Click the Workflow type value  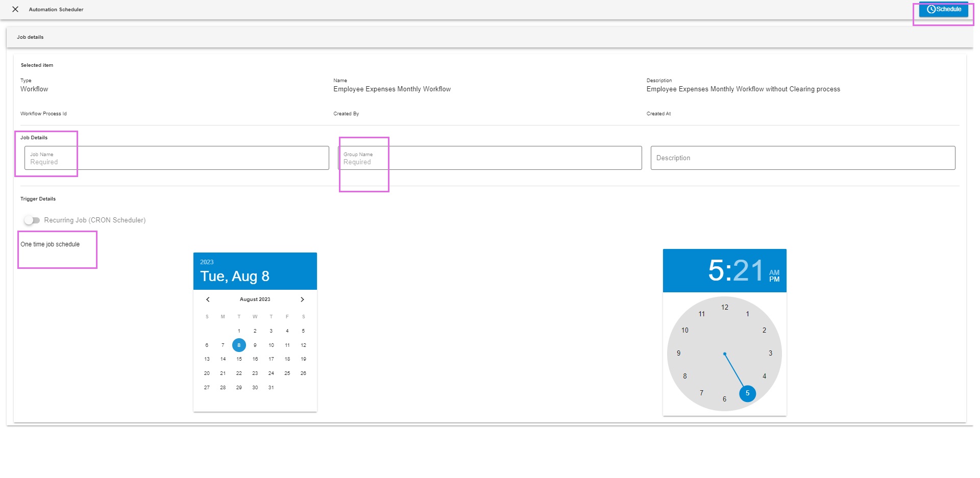(34, 89)
